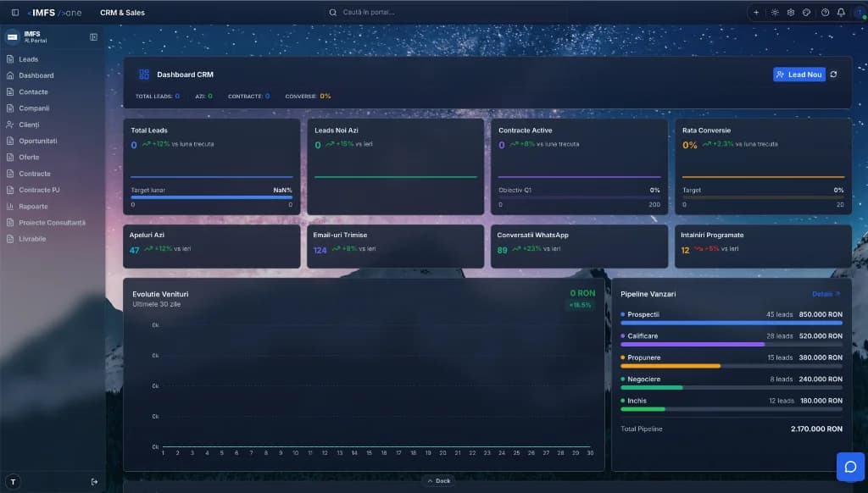Open Pipeline Vanzari Detalii link

click(826, 294)
